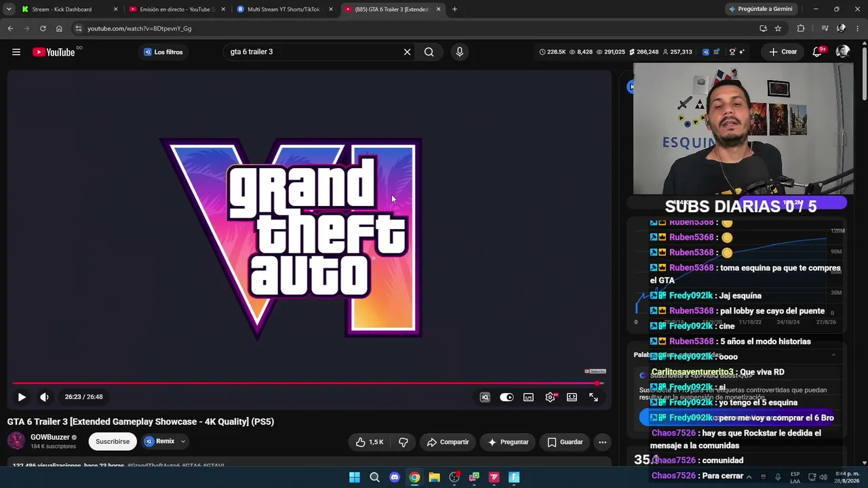Open the GOWBuuzer channel name link

point(50,437)
